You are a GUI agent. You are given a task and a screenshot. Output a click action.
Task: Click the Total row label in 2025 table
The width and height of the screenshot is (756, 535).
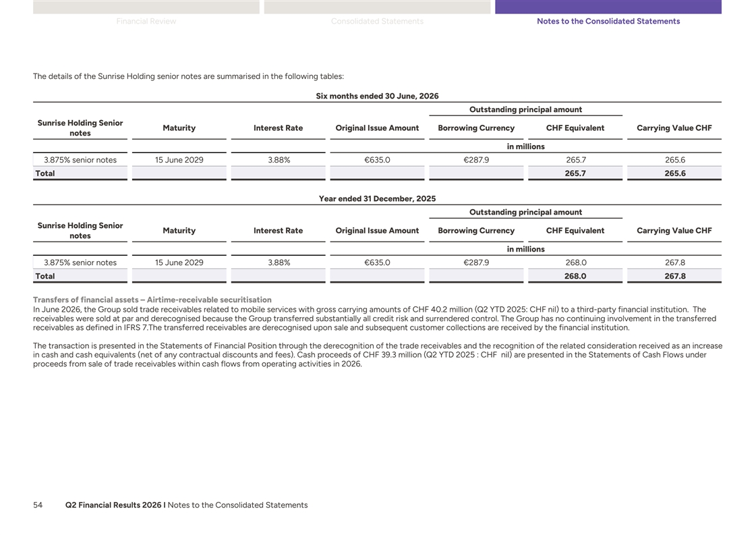point(45,276)
